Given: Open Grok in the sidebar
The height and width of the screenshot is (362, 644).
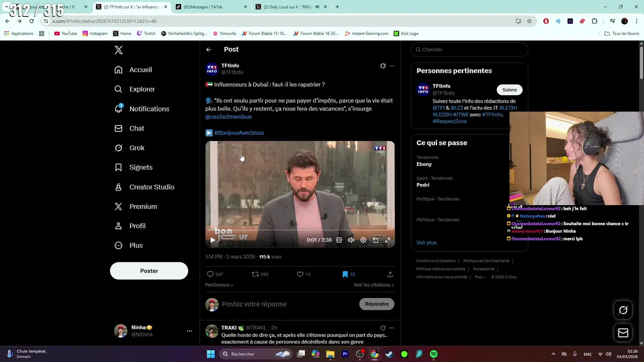Looking at the screenshot, I should (129, 148).
